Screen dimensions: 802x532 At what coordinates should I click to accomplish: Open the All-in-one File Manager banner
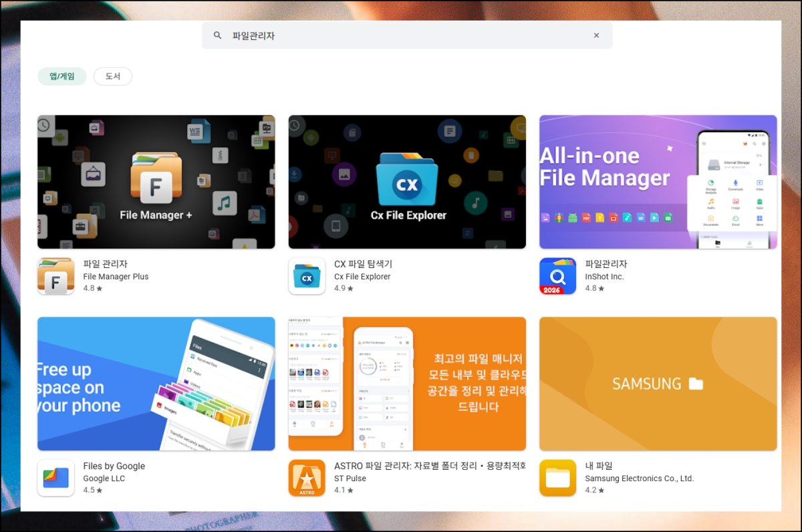pyautogui.click(x=658, y=182)
